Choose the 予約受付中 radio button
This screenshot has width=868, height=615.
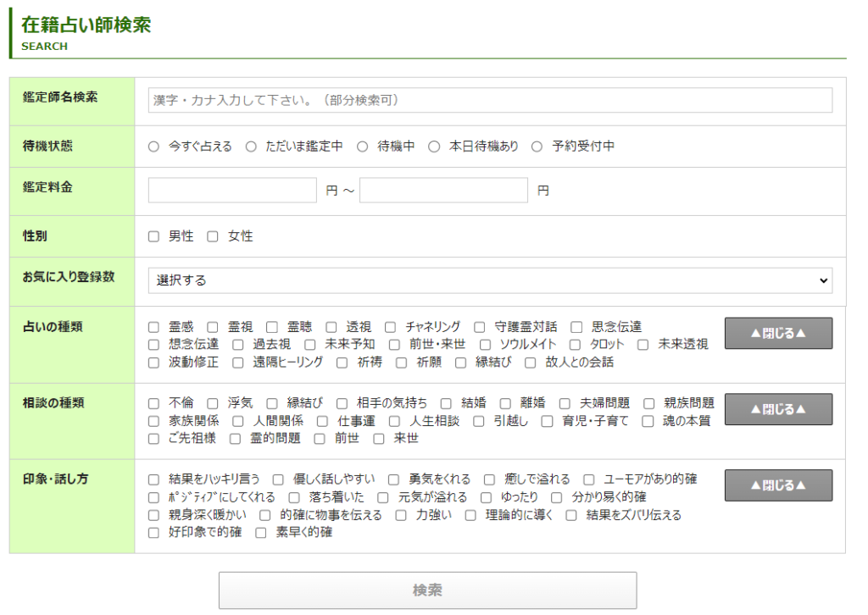click(x=537, y=147)
